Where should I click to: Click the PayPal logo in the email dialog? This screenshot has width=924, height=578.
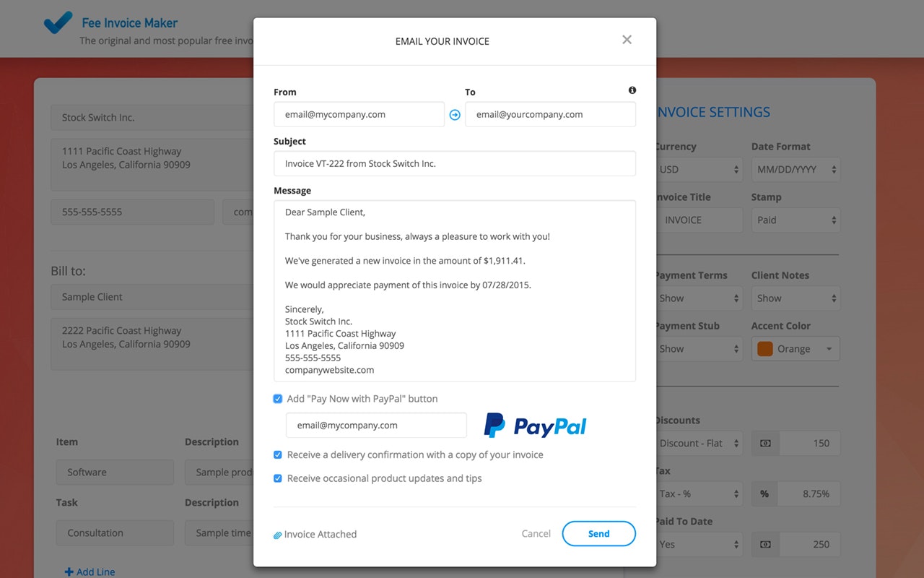point(534,426)
